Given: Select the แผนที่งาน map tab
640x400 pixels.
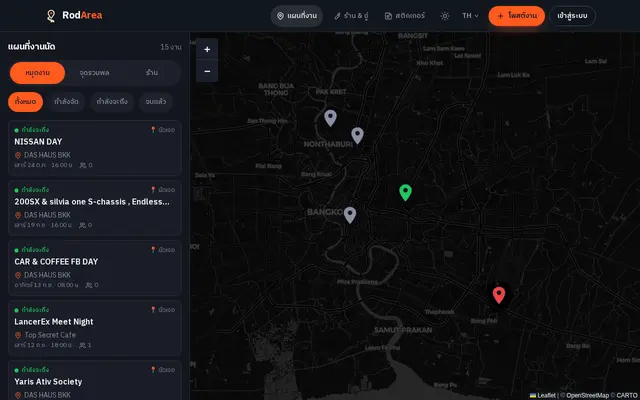Looking at the screenshot, I should pyautogui.click(x=297, y=16).
